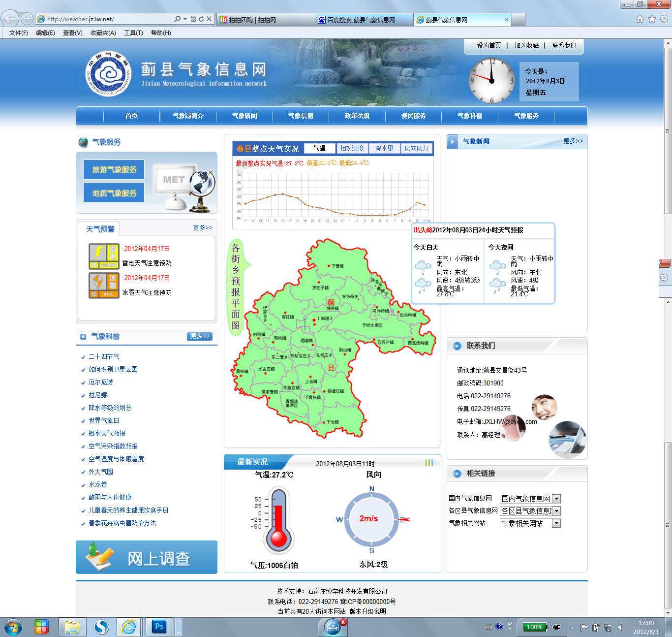
Task: Open the Windows Start button
Action: 13,627
